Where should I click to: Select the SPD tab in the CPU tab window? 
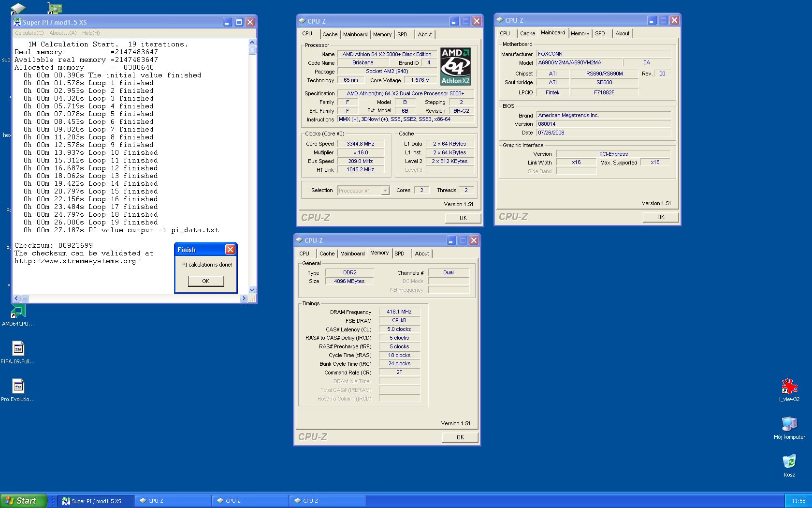pyautogui.click(x=403, y=34)
